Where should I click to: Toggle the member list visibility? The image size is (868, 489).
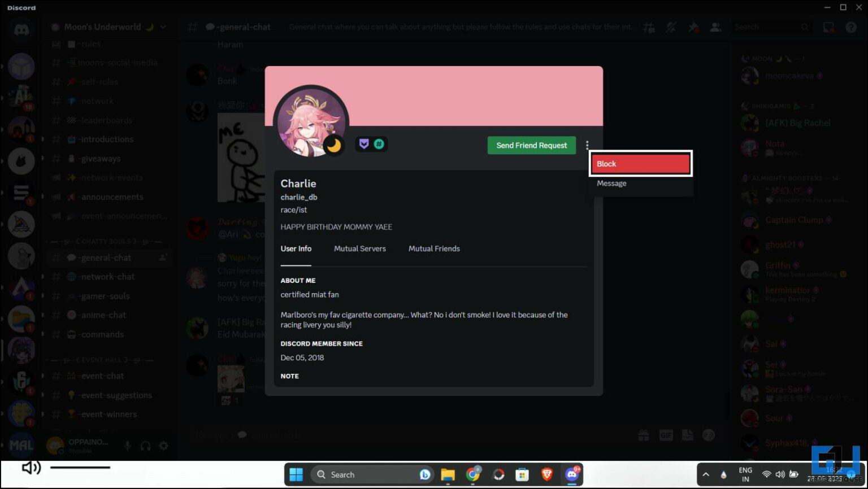click(x=715, y=27)
